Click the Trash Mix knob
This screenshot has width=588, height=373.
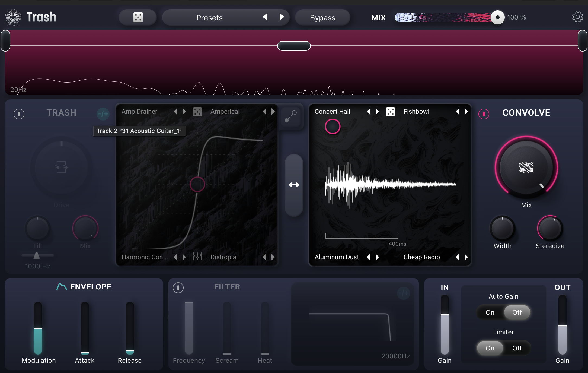click(x=85, y=228)
